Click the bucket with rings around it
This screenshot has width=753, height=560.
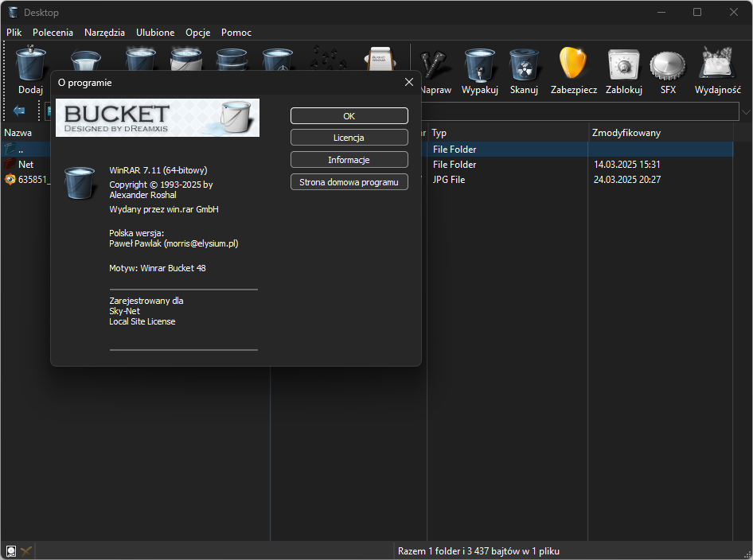point(232,60)
